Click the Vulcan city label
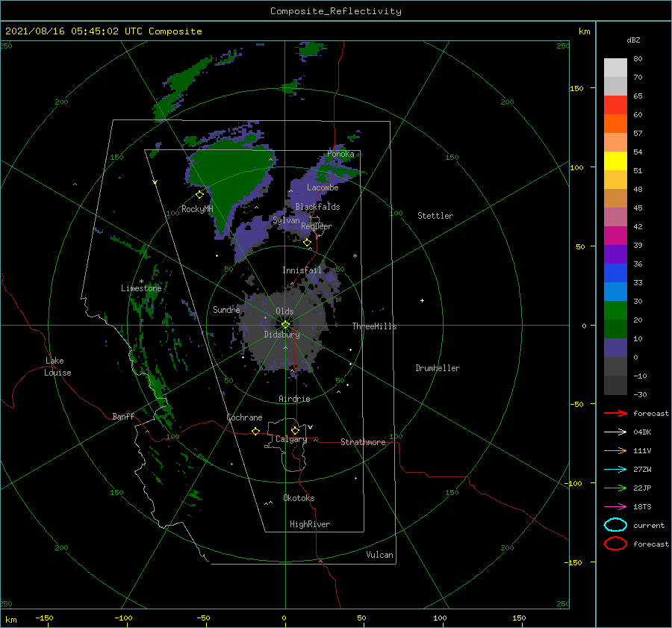 pos(380,555)
